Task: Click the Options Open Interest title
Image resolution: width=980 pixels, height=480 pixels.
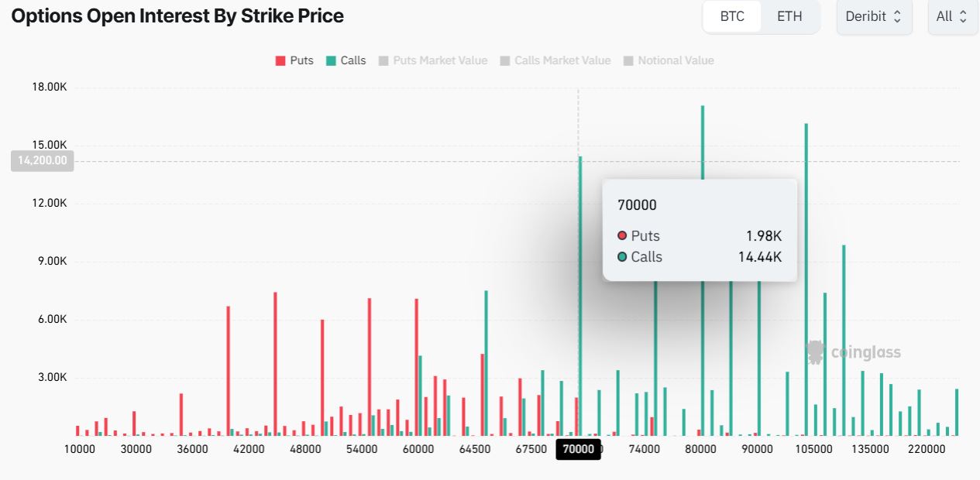Action: click(x=177, y=16)
